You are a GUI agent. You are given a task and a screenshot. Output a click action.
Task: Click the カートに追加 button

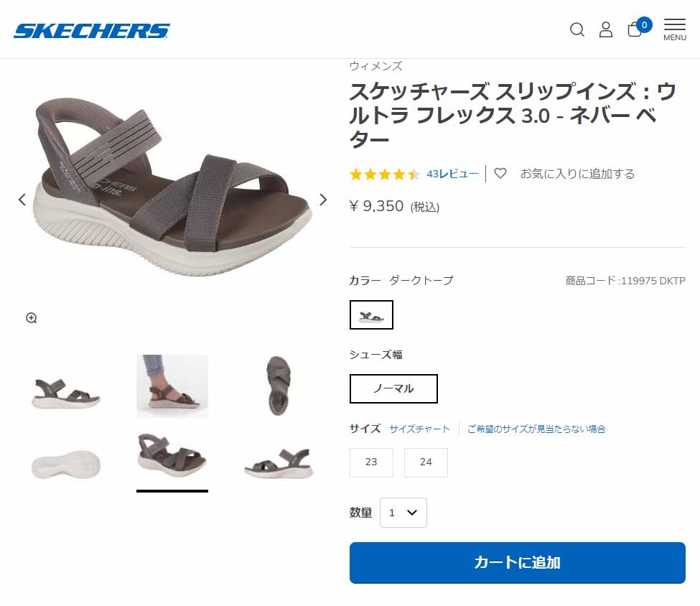coord(518,563)
